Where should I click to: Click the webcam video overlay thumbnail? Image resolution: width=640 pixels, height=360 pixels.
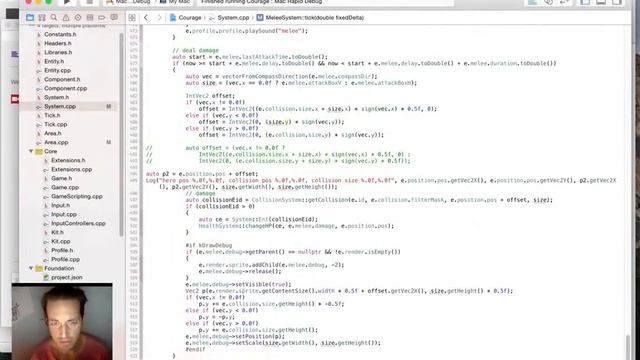62,322
